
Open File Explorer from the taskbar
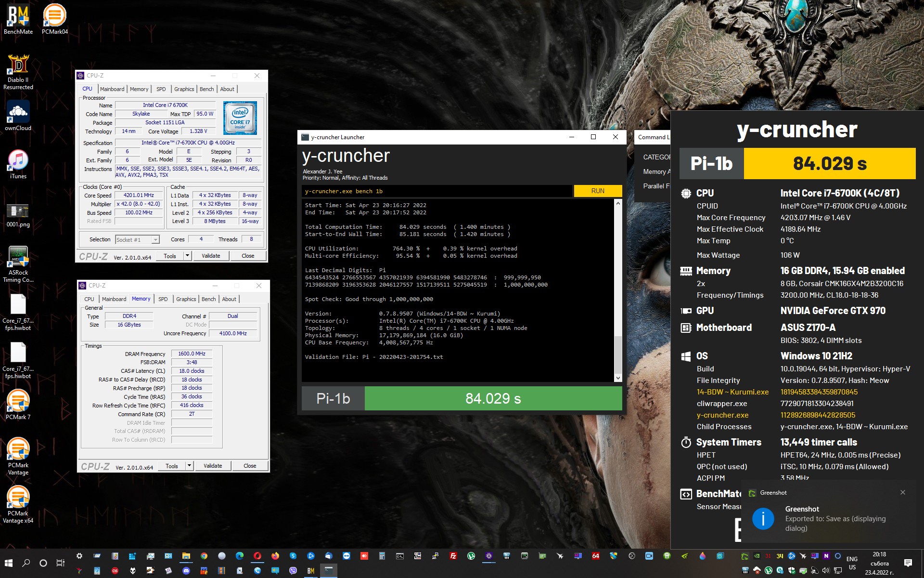coord(186,556)
